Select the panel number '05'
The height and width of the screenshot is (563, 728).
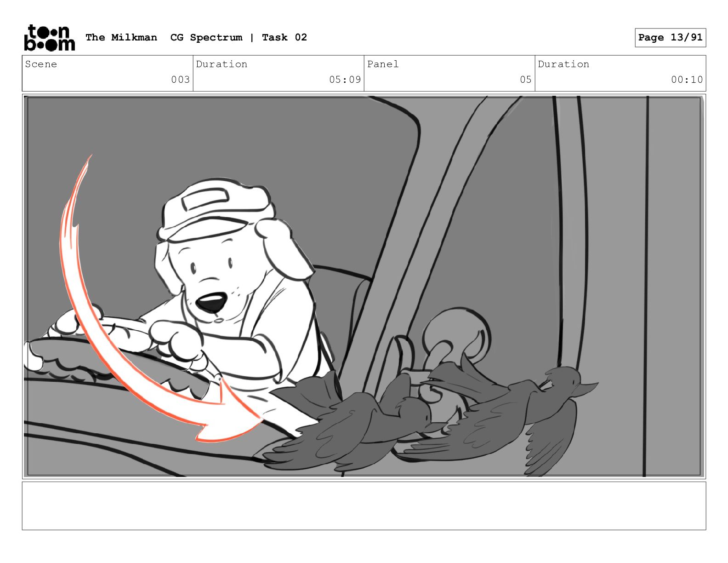(x=526, y=80)
